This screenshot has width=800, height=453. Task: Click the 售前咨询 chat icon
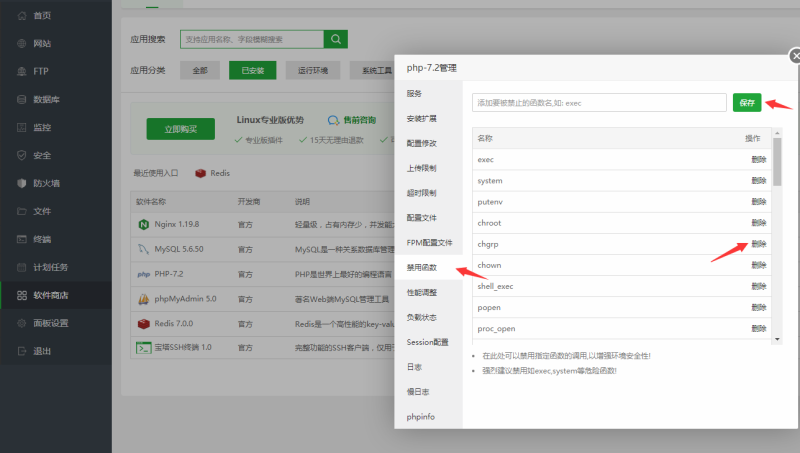pyautogui.click(x=333, y=120)
